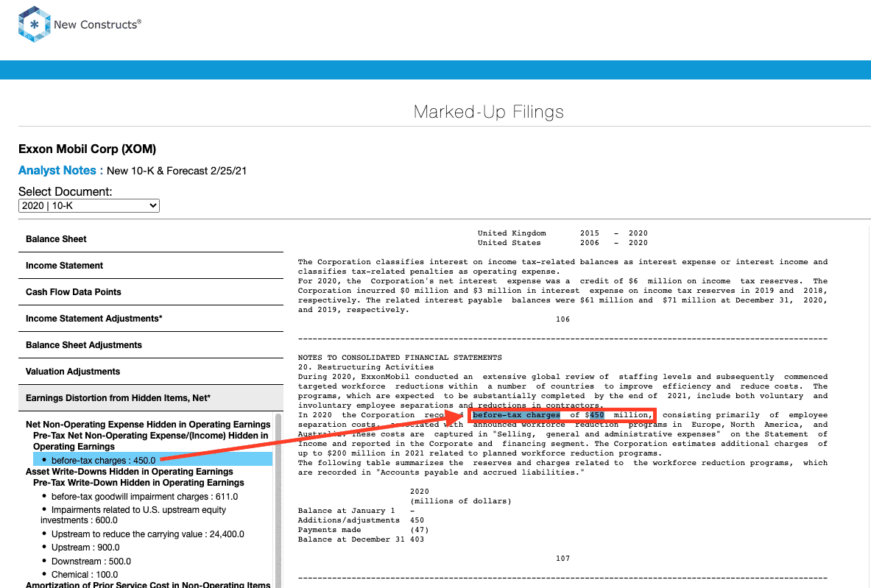Click '20. Restructuring Activities' heading
Screen dimensions: 871x588
[365, 367]
